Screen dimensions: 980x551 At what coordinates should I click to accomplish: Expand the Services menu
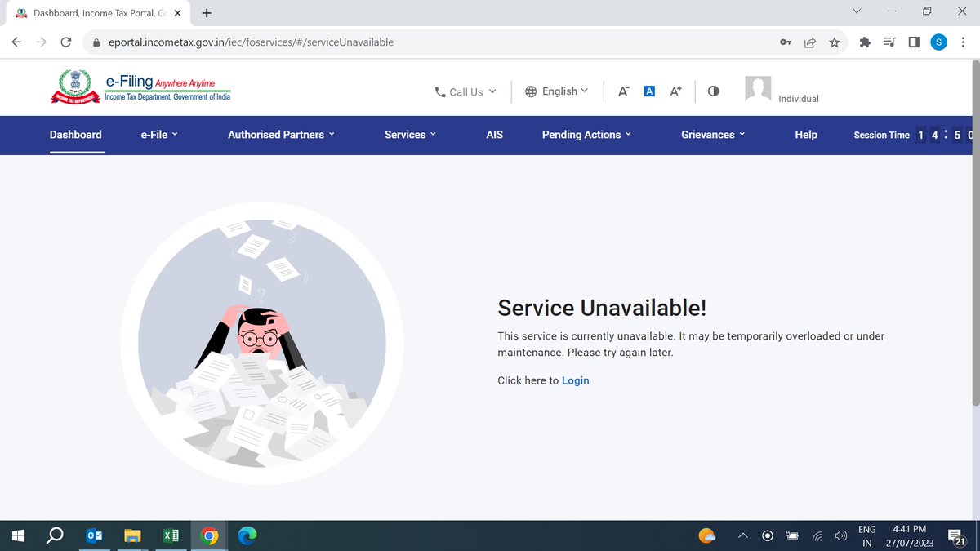tap(410, 135)
